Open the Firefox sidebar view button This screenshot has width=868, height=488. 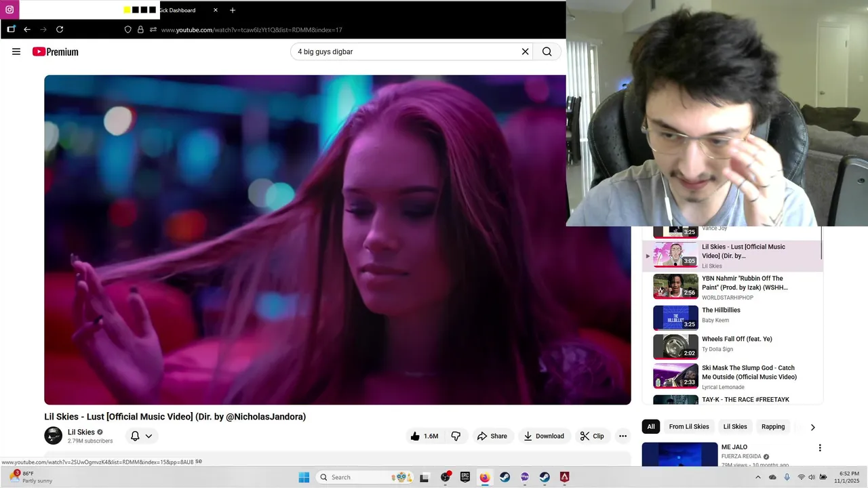click(11, 29)
